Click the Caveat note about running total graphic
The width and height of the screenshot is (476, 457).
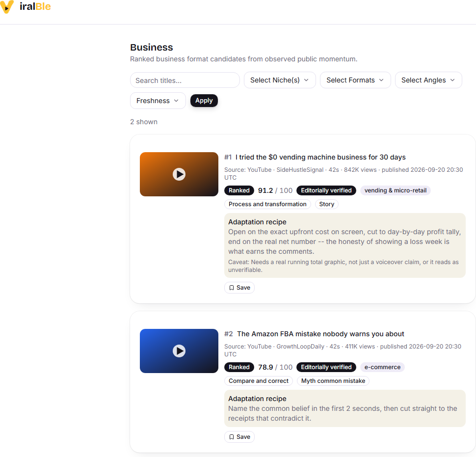click(x=344, y=266)
